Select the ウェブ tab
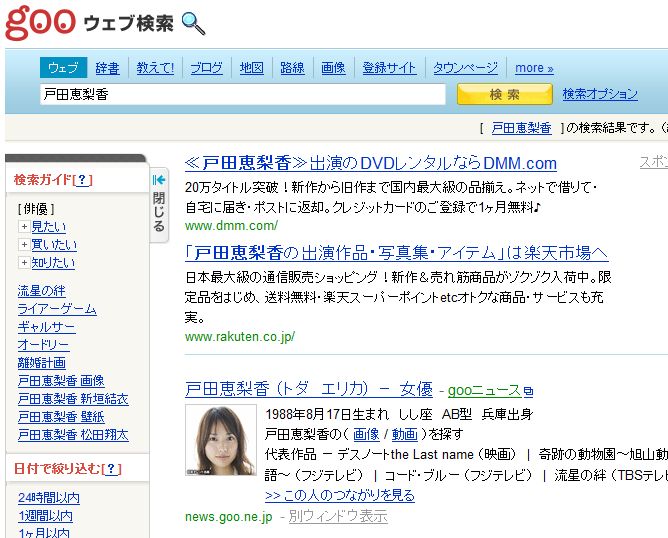The image size is (668, 538). pyautogui.click(x=63, y=68)
